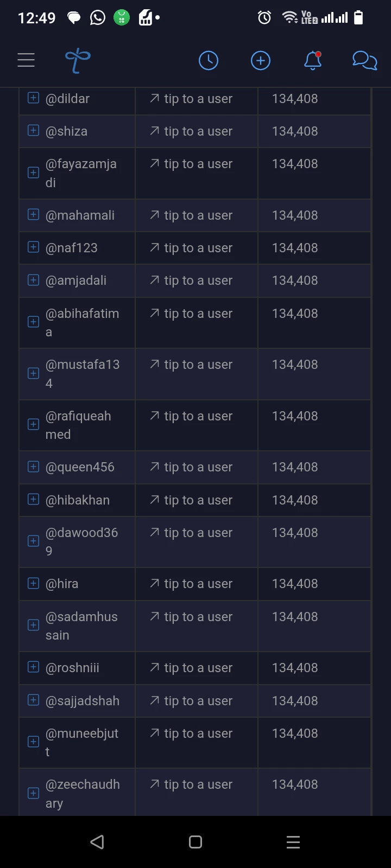The height and width of the screenshot is (868, 391).
Task: Expand the @mahamali row
Action: click(x=33, y=215)
